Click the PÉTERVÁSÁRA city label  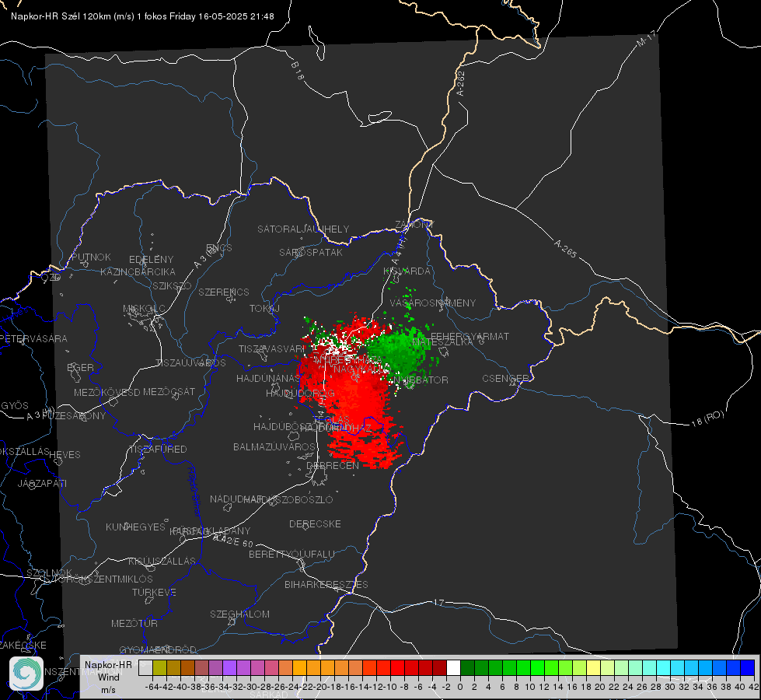33,338
